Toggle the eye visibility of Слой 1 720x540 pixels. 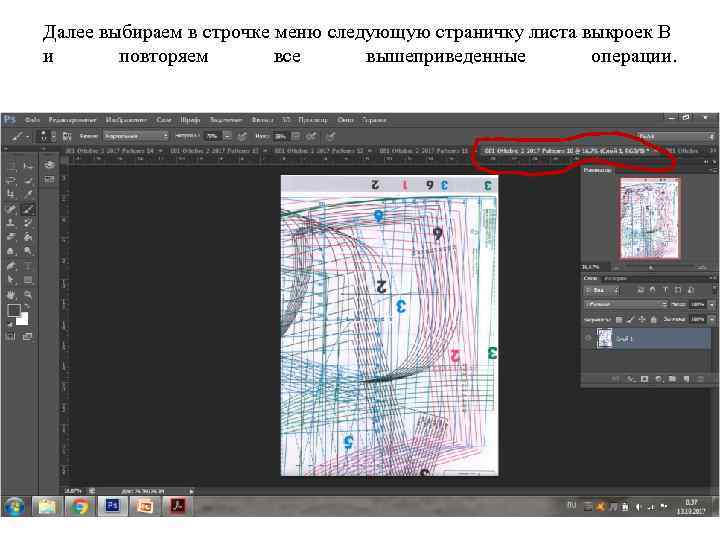point(589,339)
